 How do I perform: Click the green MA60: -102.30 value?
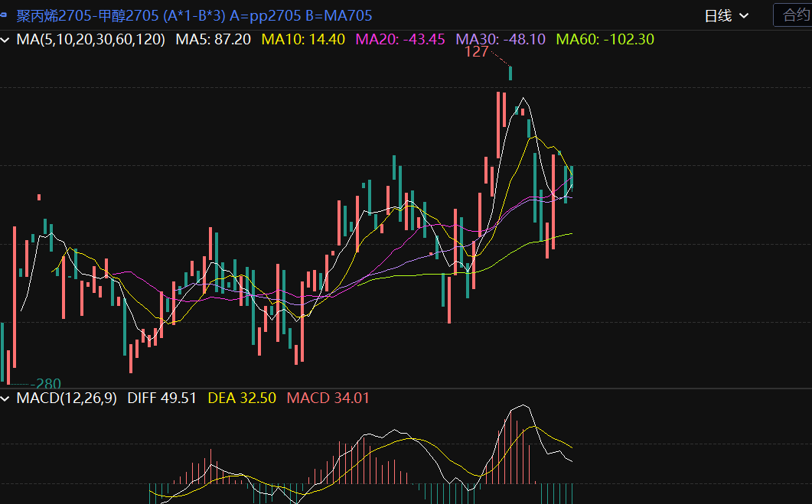pyautogui.click(x=605, y=39)
